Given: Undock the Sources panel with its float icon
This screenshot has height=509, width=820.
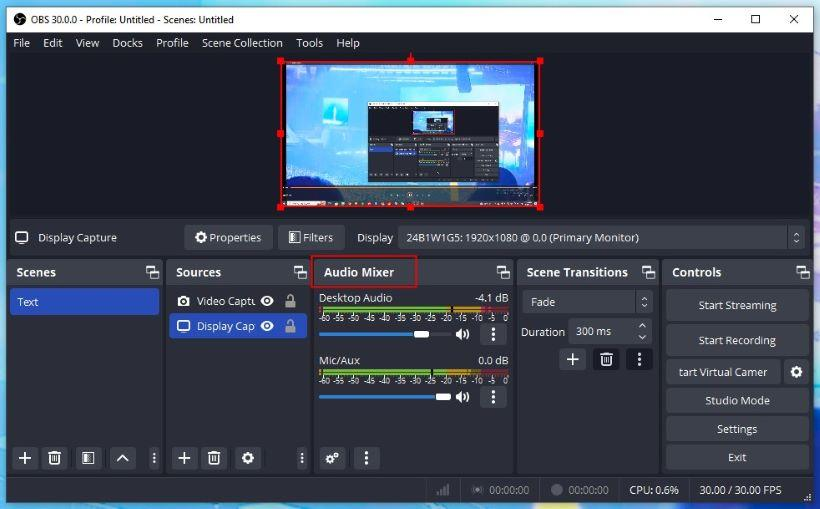Looking at the screenshot, I should pos(300,272).
